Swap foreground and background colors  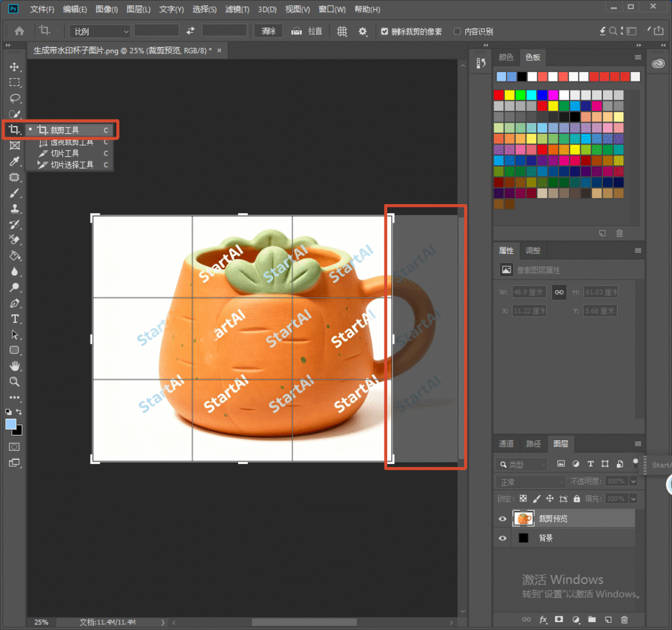[x=19, y=412]
